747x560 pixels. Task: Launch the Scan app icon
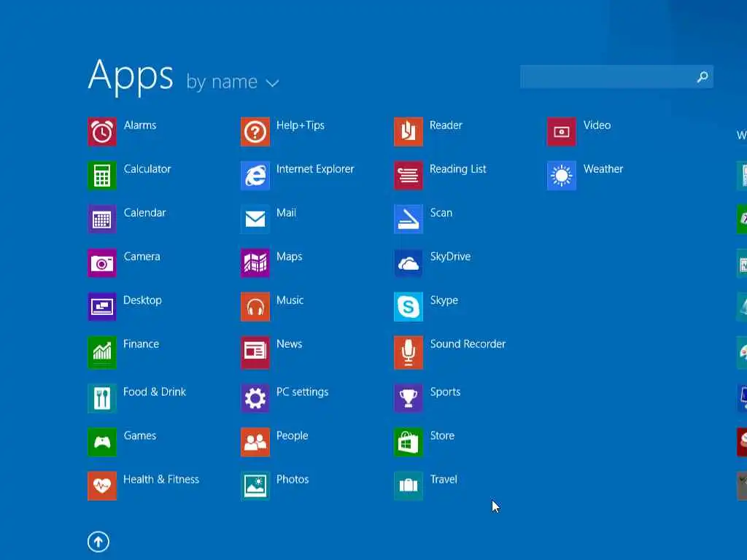(409, 219)
